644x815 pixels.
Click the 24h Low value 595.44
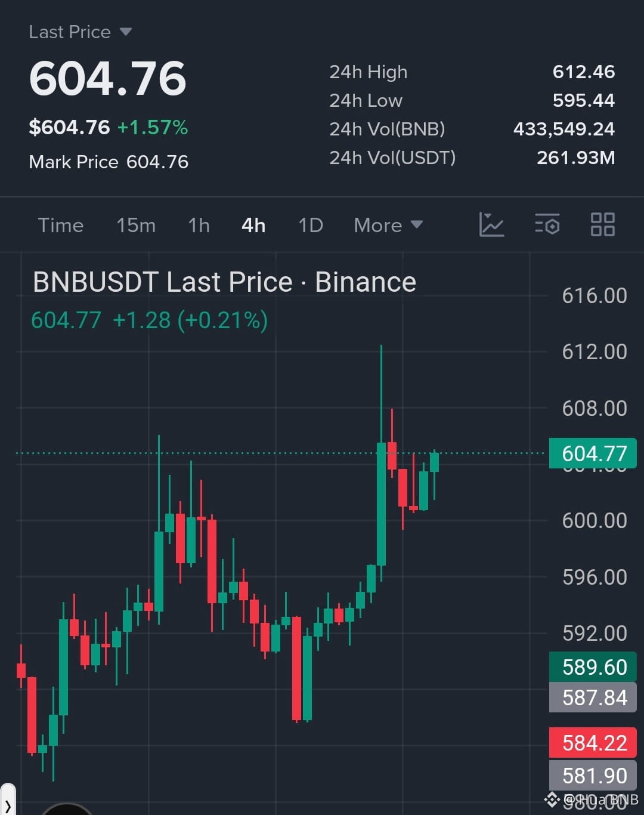coord(583,100)
